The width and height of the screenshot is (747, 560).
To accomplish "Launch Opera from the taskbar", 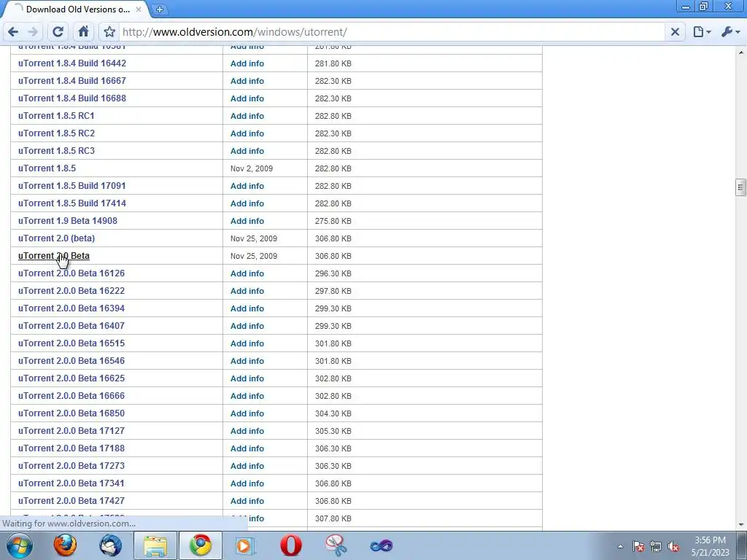I will point(290,545).
